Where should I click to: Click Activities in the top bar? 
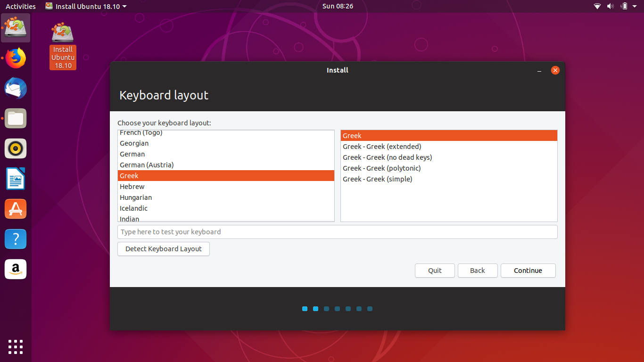[21, 6]
